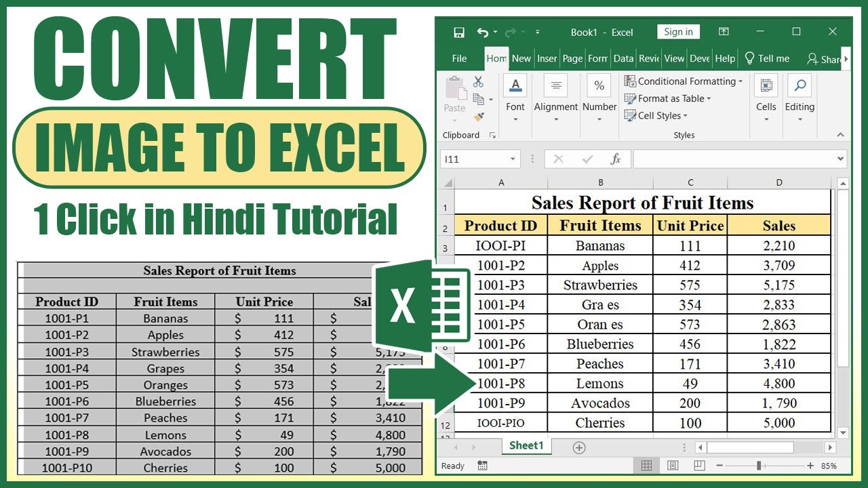The width and height of the screenshot is (868, 488).
Task: Open Cell Styles menu
Action: coord(656,115)
